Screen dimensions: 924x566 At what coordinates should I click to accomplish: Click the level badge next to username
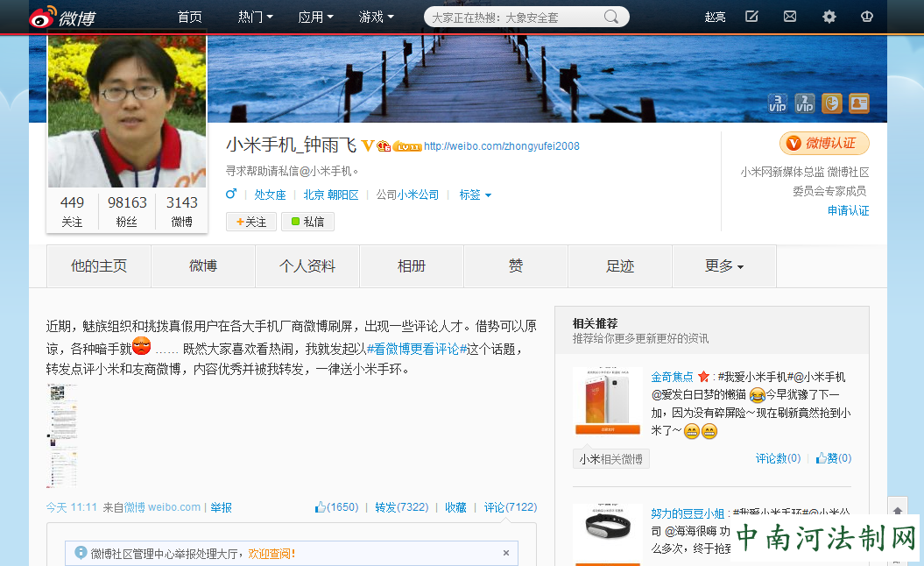[407, 146]
